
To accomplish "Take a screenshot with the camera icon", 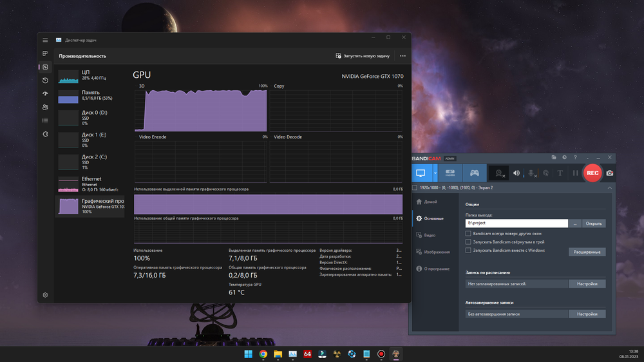I will pos(610,173).
